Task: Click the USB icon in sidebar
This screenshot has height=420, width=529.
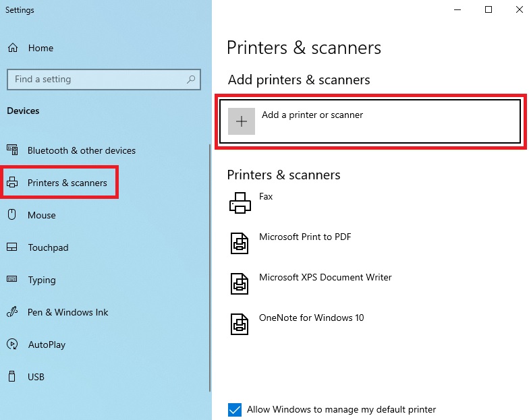Action: [x=12, y=377]
